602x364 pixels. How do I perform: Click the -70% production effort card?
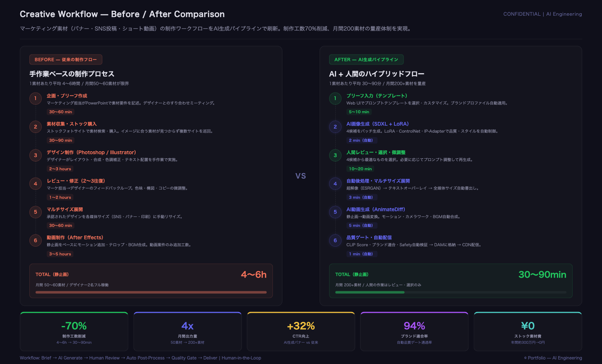click(74, 332)
